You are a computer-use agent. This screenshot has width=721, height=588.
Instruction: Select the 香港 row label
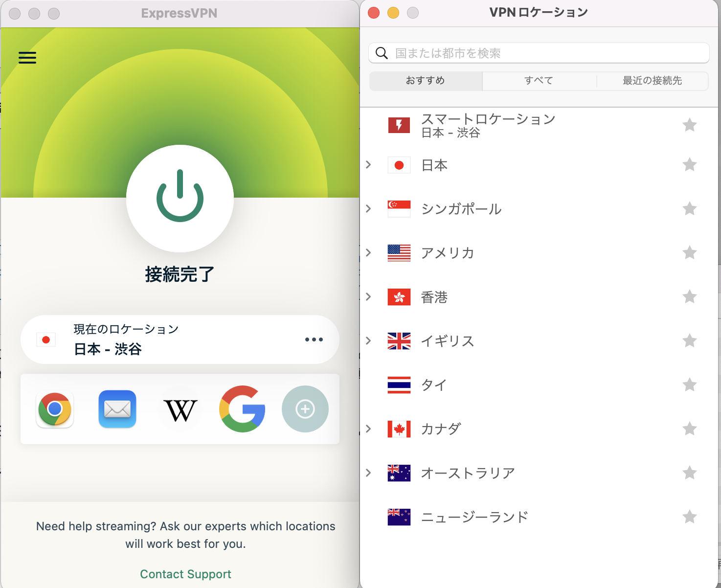434,297
